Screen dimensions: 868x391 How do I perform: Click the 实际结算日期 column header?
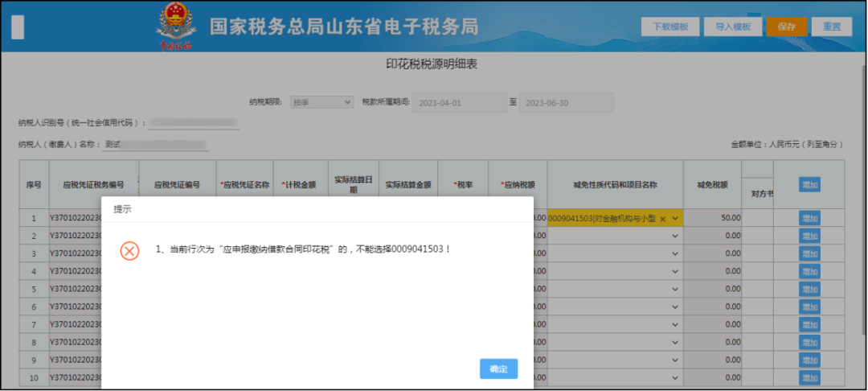pos(353,185)
